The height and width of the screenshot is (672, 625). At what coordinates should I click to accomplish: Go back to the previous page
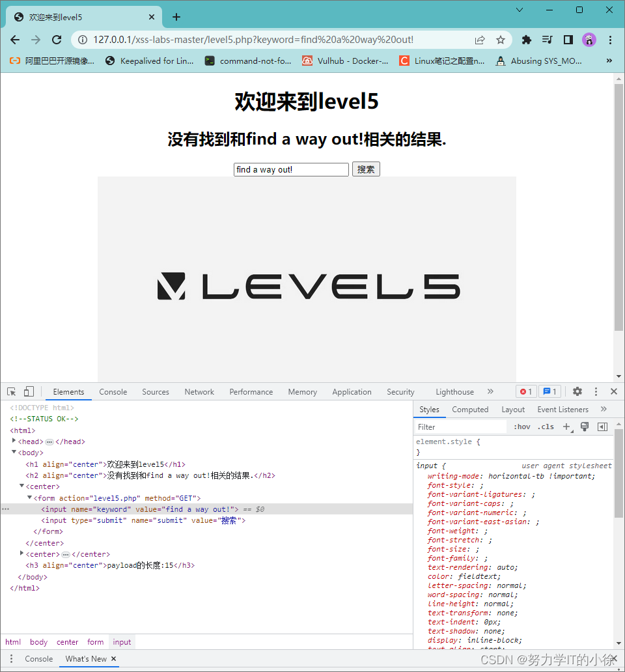tap(15, 40)
